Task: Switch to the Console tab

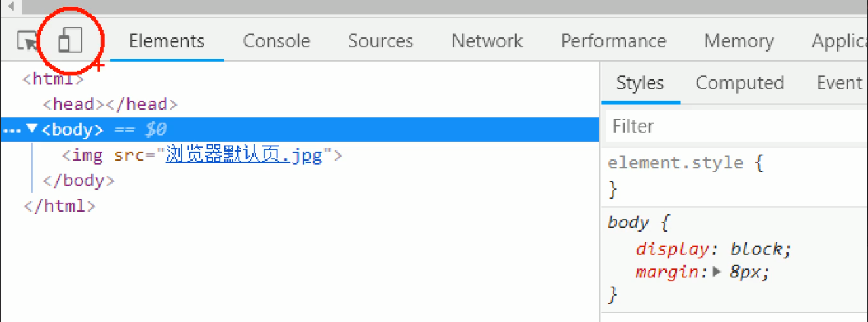Action: click(x=277, y=41)
